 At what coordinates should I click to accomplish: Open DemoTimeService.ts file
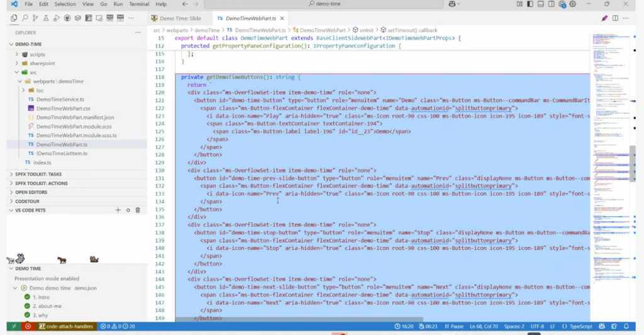(x=60, y=99)
